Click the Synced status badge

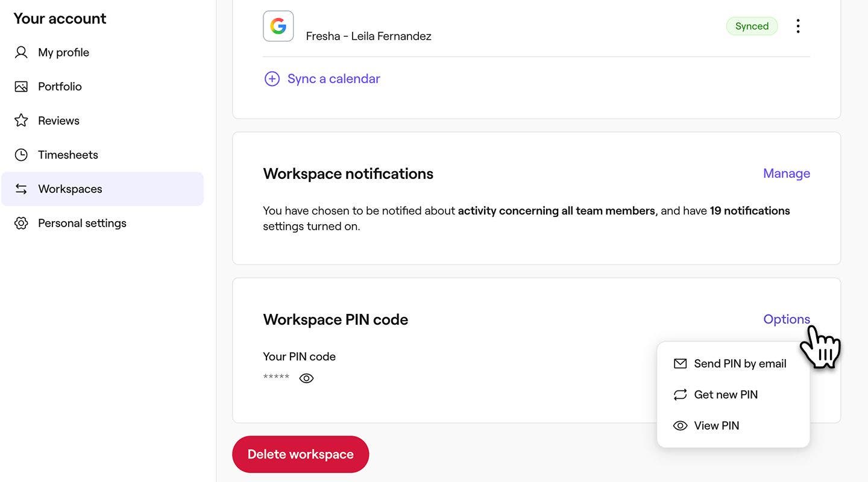752,26
